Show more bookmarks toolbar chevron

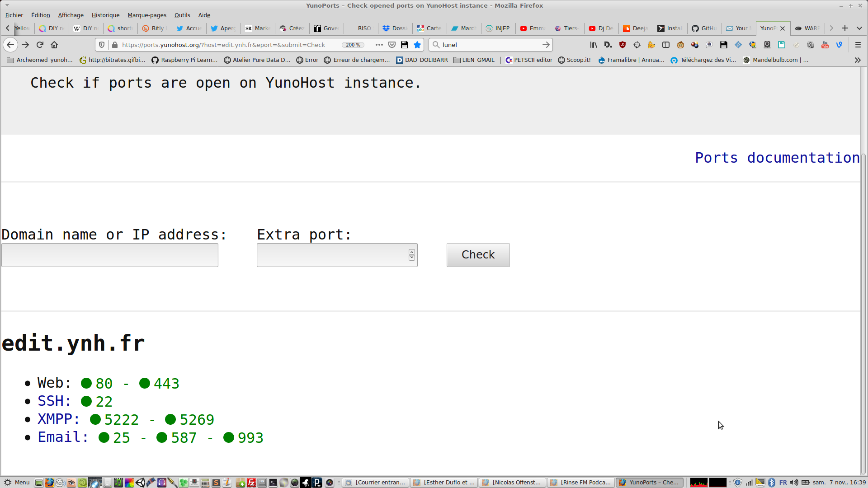pos(858,60)
